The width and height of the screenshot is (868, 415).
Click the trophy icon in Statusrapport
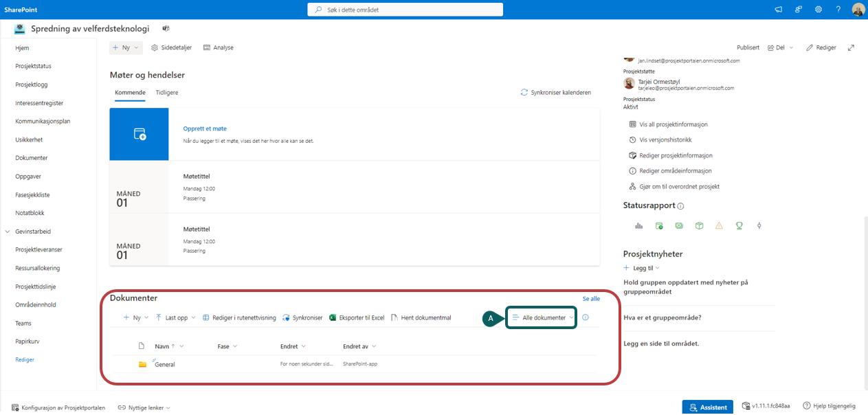pyautogui.click(x=739, y=225)
